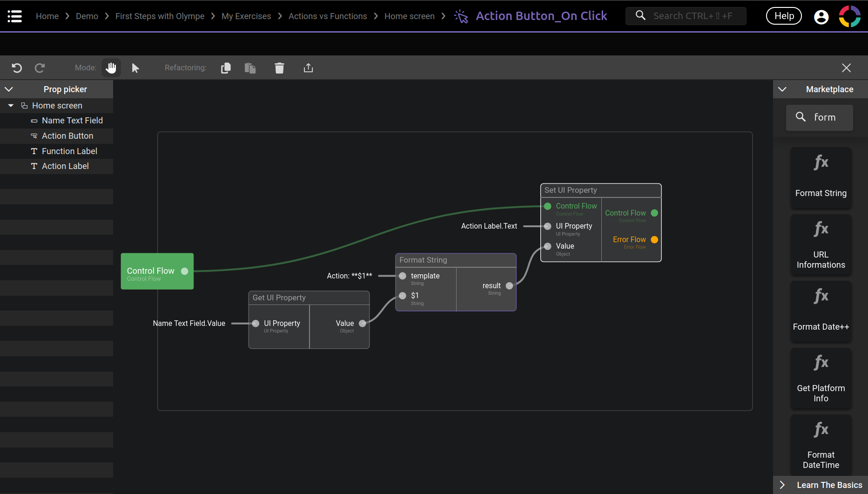868x494 pixels.
Task: Open the user account icon
Action: (x=821, y=17)
